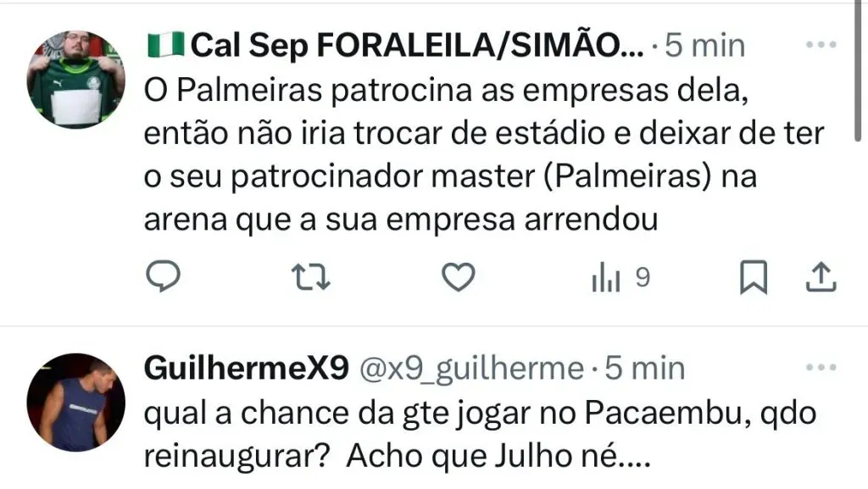Share the Cal Sep tweet

[821, 276]
